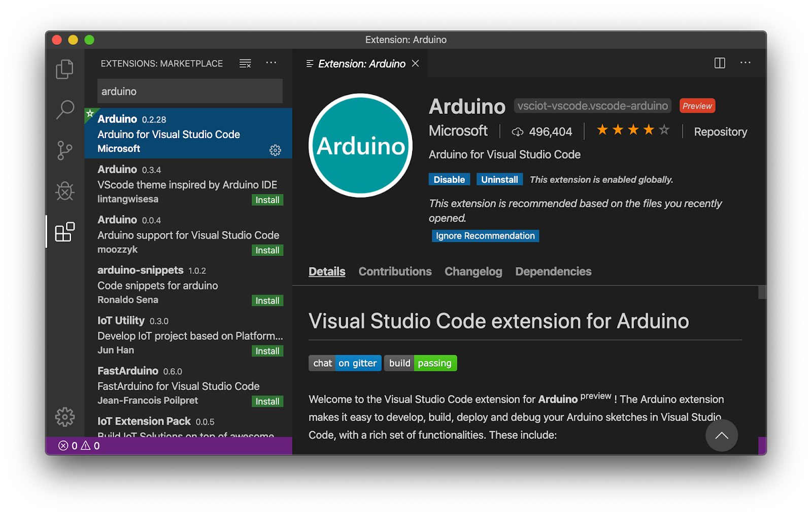
Task: Click the tab's Extension: Arduino file icon
Action: click(310, 63)
